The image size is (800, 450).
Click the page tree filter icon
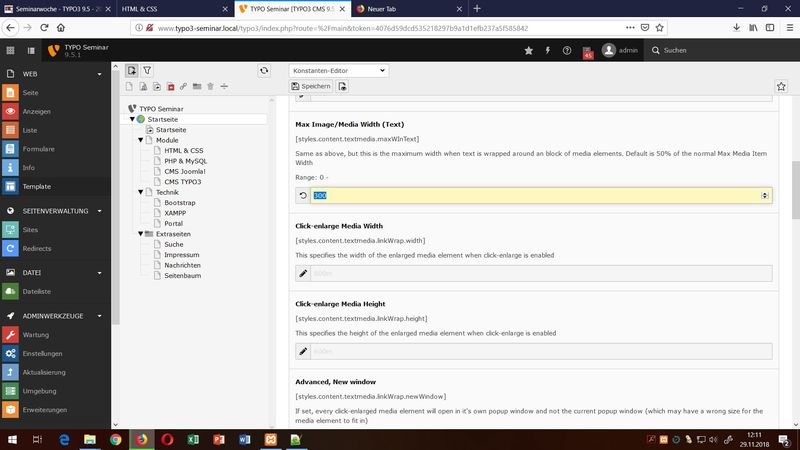[147, 71]
